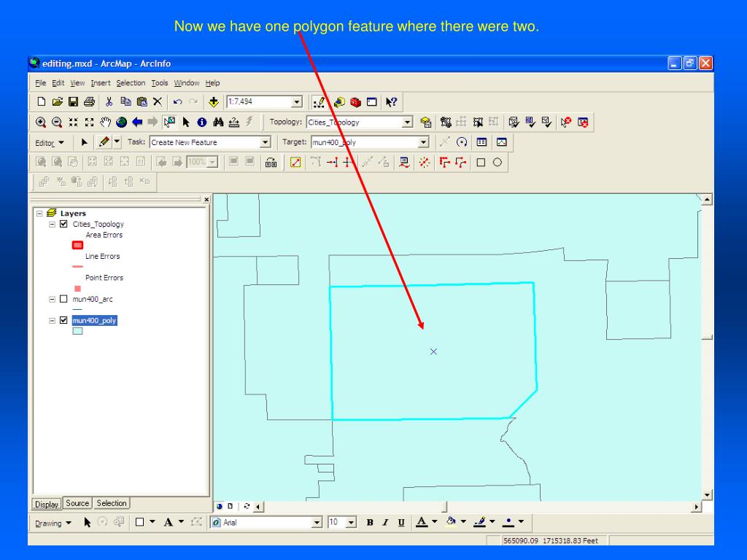The height and width of the screenshot is (560, 747).
Task: Select the Zoom In tool
Action: (x=41, y=122)
